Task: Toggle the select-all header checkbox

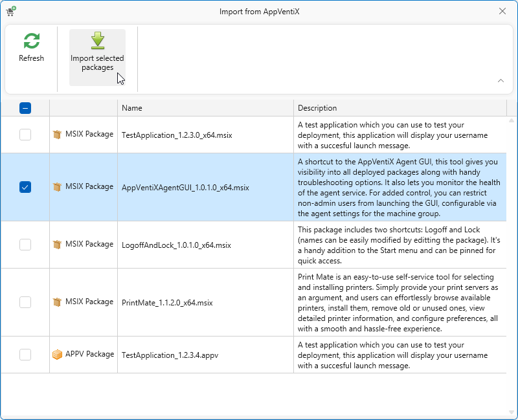Action: (x=25, y=108)
